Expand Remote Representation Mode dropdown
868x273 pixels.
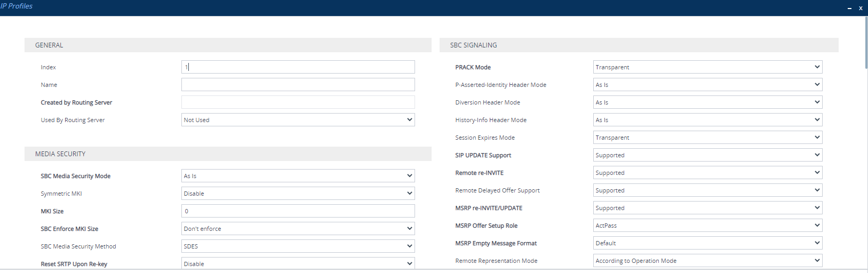point(707,261)
